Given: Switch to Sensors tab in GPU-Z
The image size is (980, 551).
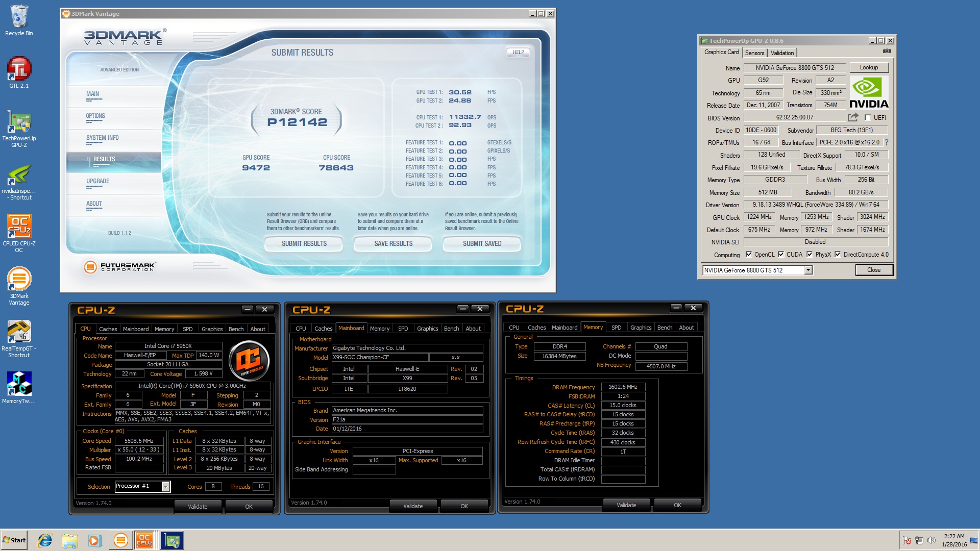Looking at the screenshot, I should pos(754,53).
